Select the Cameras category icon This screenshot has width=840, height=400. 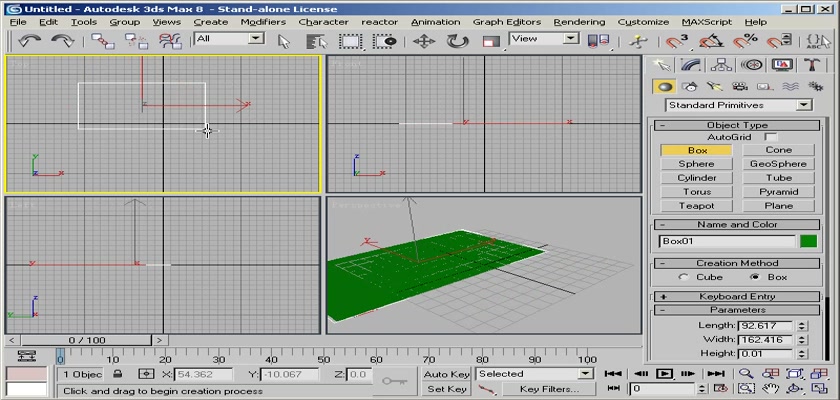pos(740,87)
